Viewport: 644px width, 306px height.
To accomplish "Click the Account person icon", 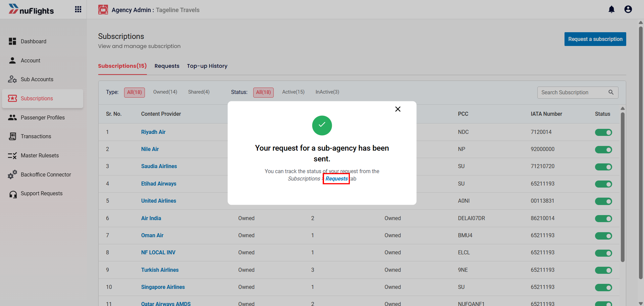I will pos(12,60).
